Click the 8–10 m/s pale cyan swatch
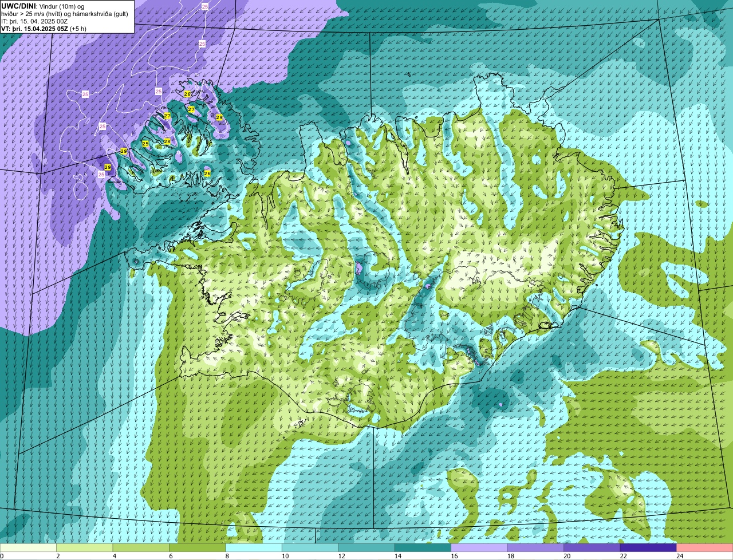Image resolution: width=733 pixels, height=560 pixels. (254, 548)
